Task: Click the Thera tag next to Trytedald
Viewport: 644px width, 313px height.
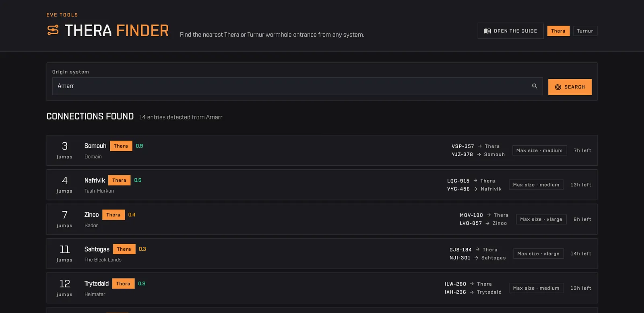Action: (x=123, y=284)
